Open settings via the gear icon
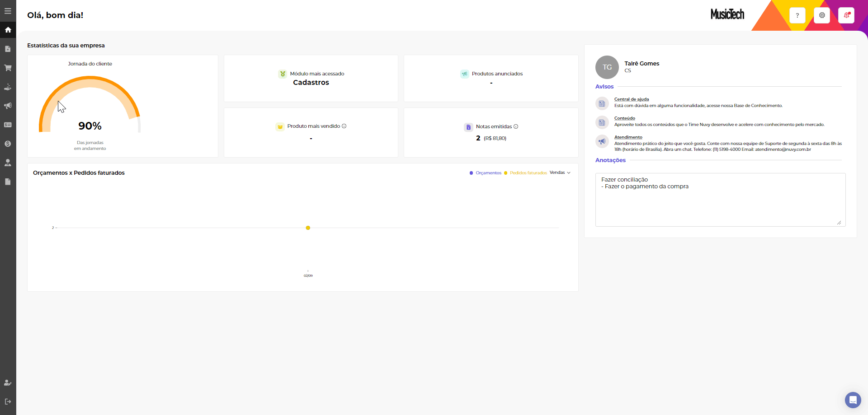 pos(821,15)
